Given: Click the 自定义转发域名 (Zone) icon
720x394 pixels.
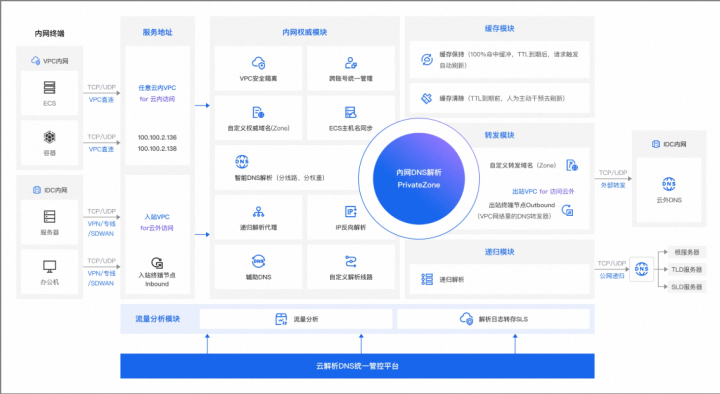Looking at the screenshot, I should (572, 165).
